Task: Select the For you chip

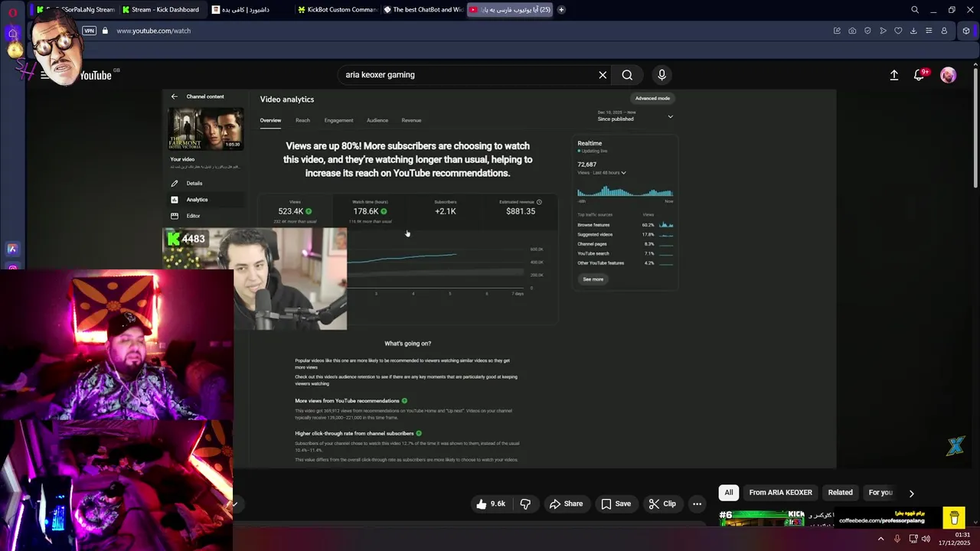Action: click(x=880, y=493)
